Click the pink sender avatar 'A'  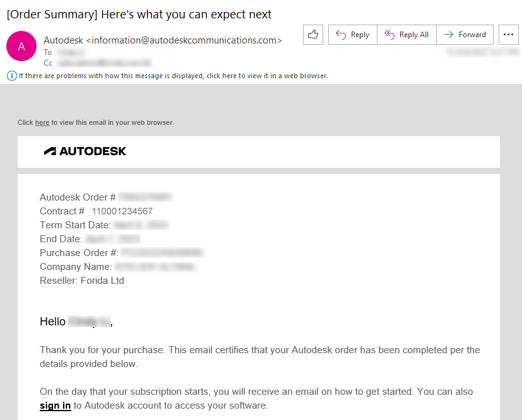(21, 46)
